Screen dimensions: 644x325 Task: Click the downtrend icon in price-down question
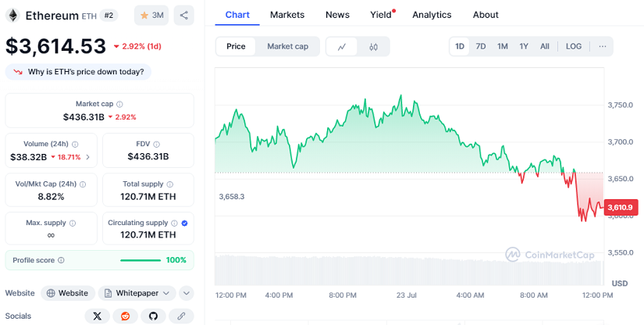[x=18, y=72]
